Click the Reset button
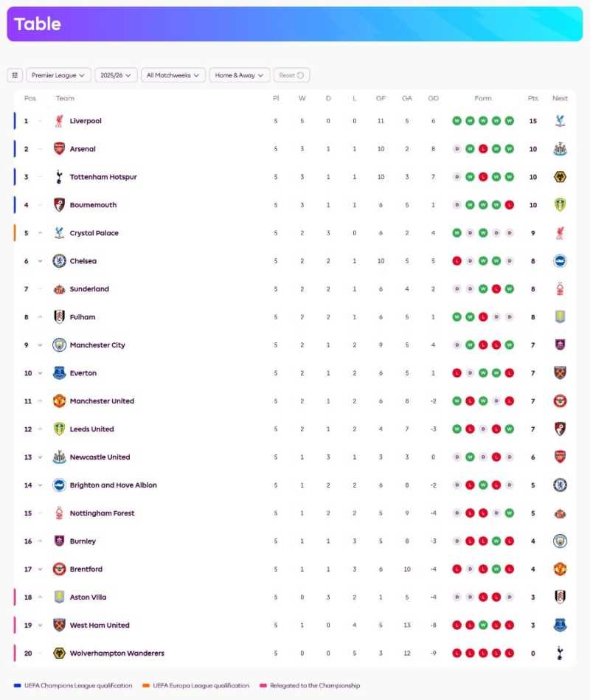 click(291, 74)
